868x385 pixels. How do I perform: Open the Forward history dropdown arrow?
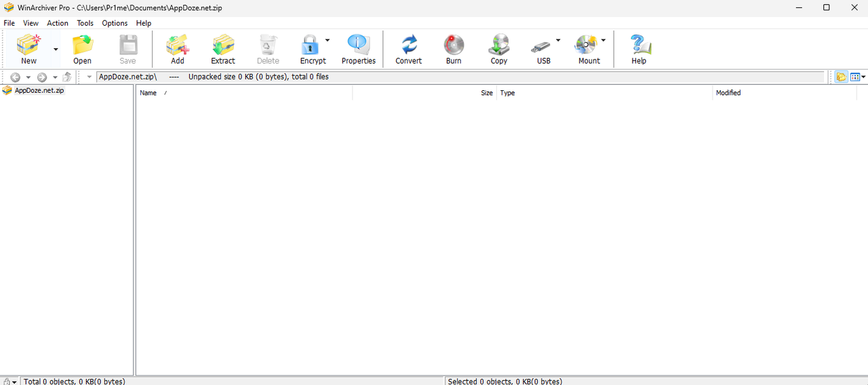click(x=55, y=77)
